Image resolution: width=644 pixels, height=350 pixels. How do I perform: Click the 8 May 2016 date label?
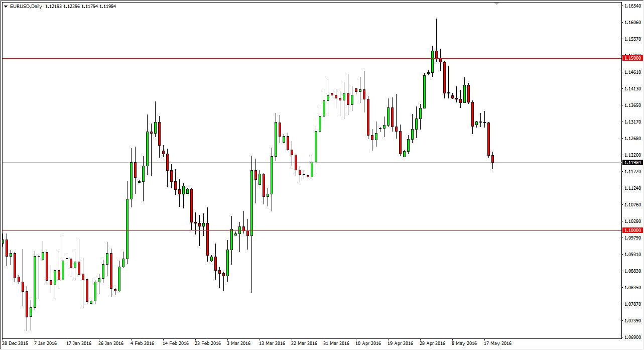[464, 344]
